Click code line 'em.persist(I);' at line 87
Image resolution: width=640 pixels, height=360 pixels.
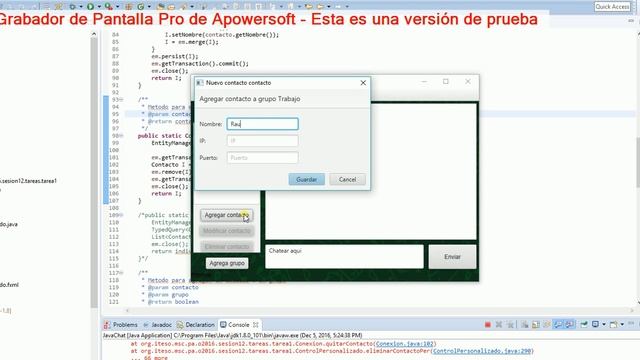(x=175, y=56)
